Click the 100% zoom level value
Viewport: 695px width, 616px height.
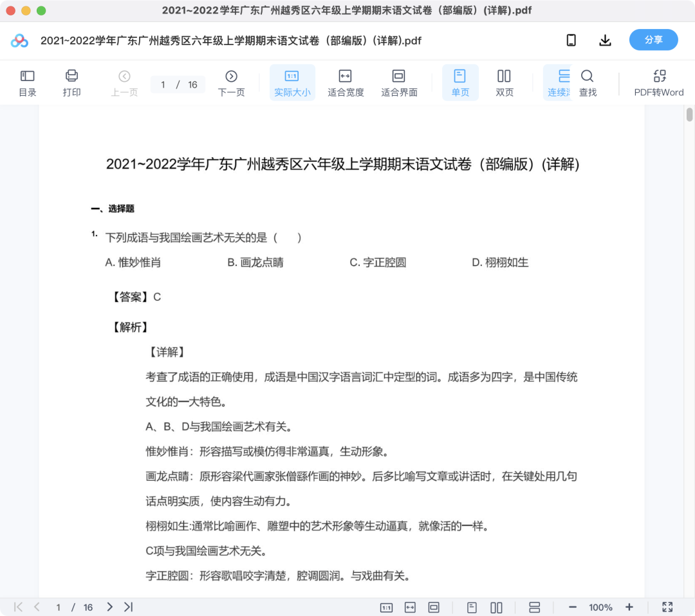point(600,607)
